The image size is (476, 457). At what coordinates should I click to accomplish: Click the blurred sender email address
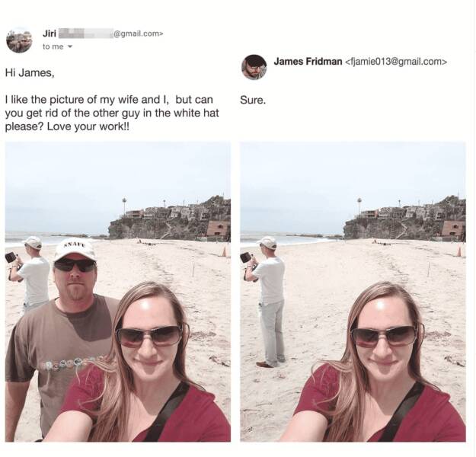pyautogui.click(x=110, y=34)
